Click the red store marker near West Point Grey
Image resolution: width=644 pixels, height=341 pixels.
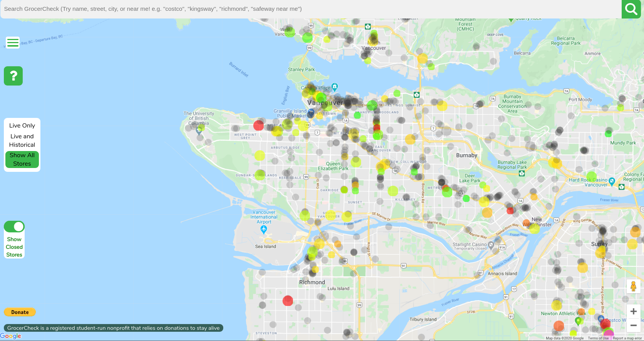[x=259, y=125]
